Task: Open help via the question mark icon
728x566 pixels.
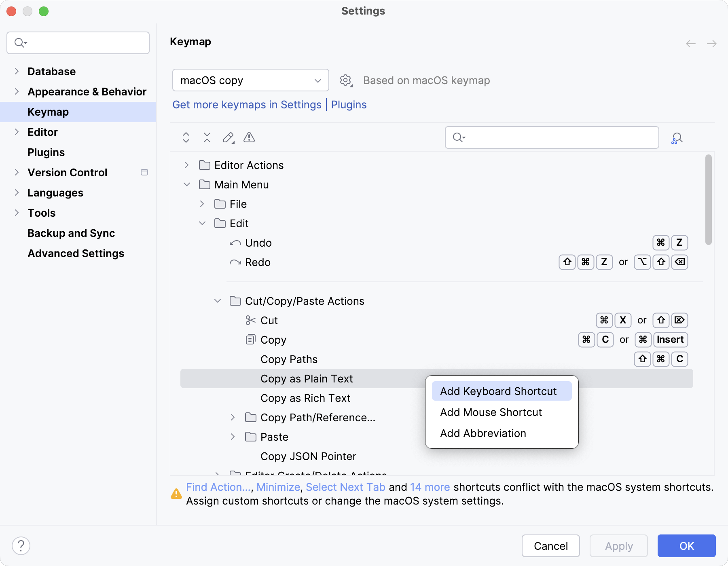Action: (x=21, y=545)
